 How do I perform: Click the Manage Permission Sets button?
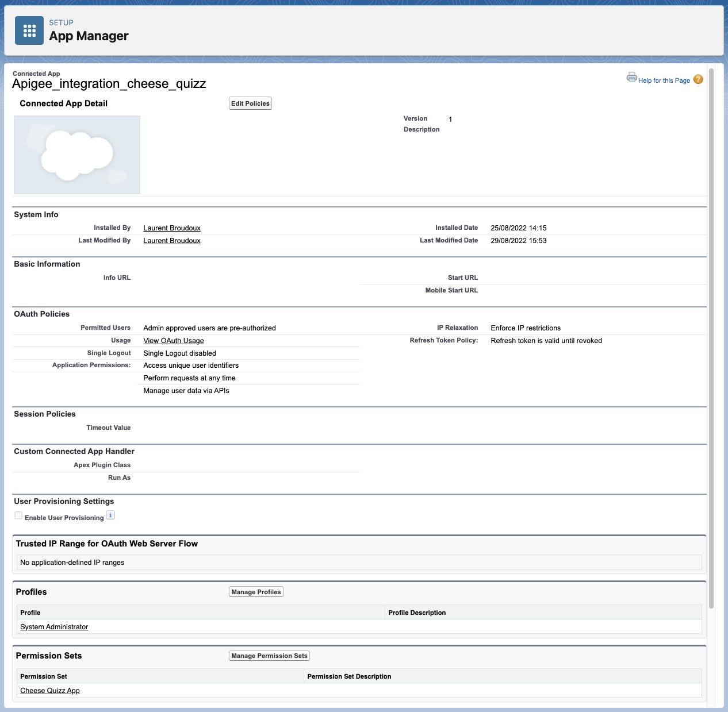[x=269, y=656]
